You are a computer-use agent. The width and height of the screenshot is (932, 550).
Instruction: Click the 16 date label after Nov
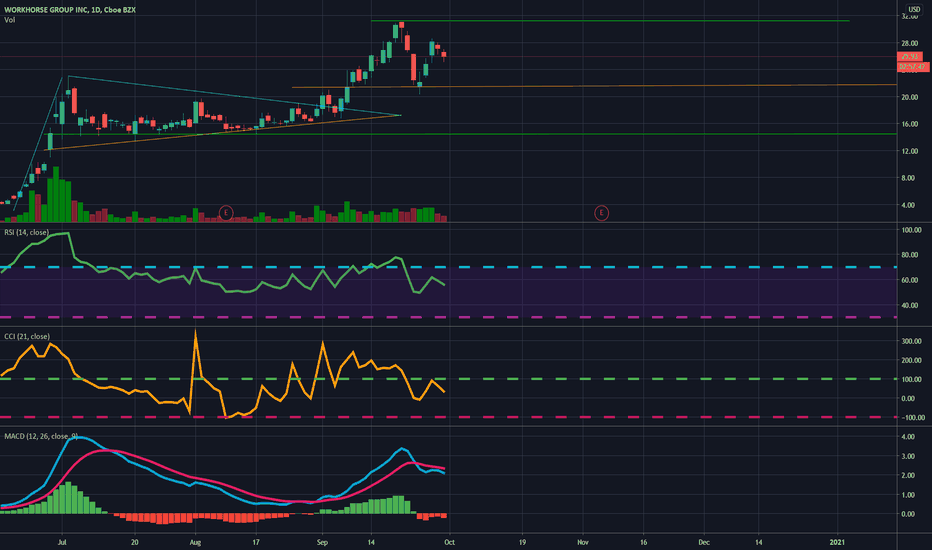(643, 542)
